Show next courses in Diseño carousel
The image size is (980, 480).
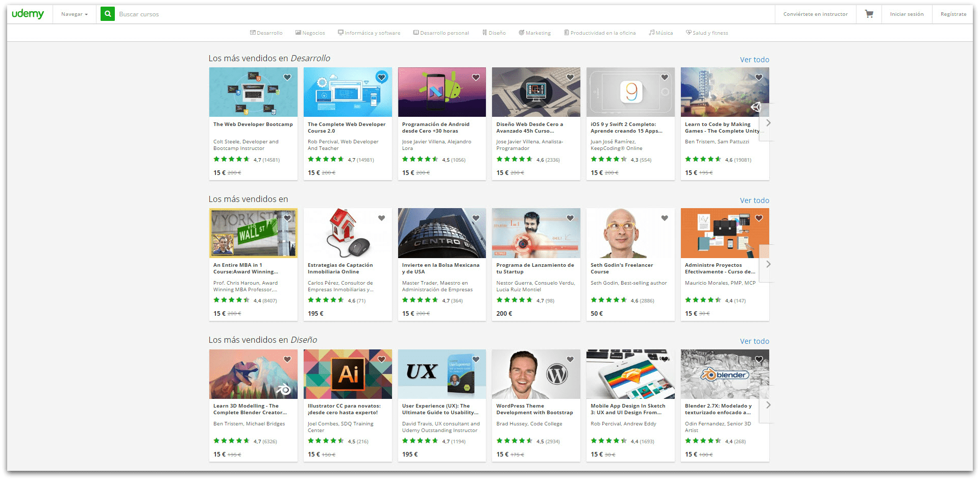click(767, 405)
